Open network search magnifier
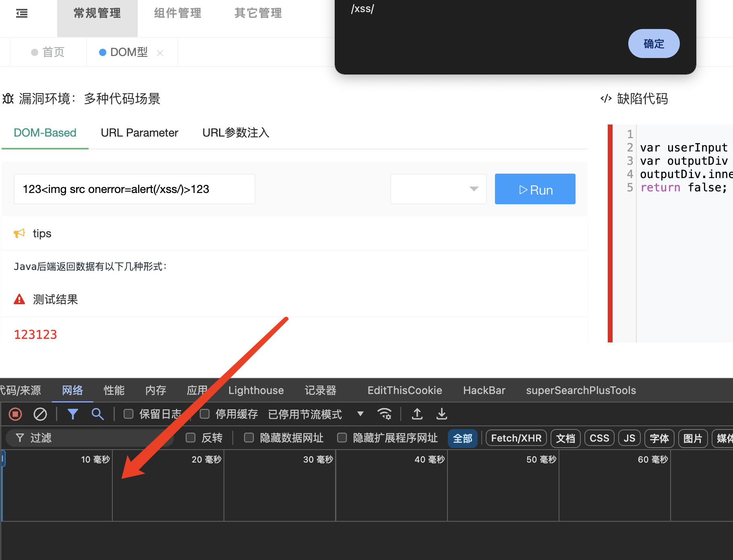The height and width of the screenshot is (560, 733). pyautogui.click(x=97, y=414)
